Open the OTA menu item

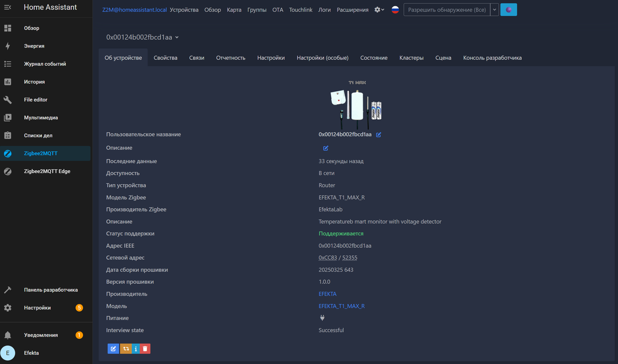click(278, 10)
